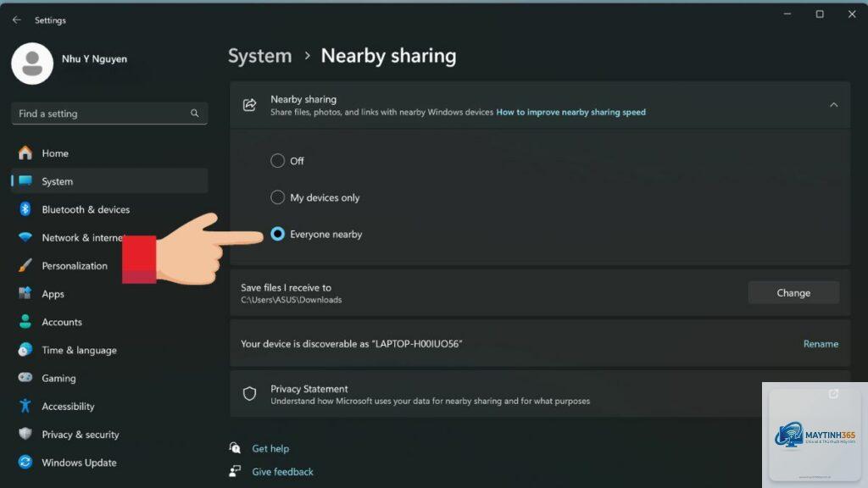Click the Accessibility figure icon

pyautogui.click(x=25, y=406)
